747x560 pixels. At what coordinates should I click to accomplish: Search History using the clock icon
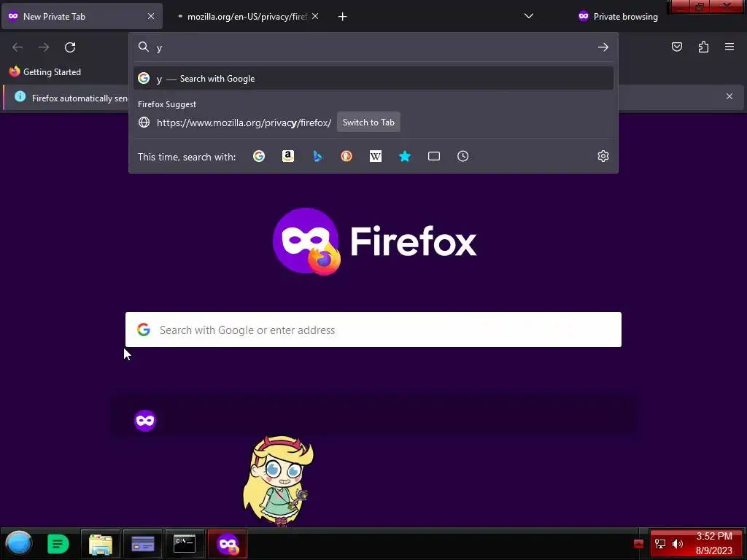click(462, 156)
